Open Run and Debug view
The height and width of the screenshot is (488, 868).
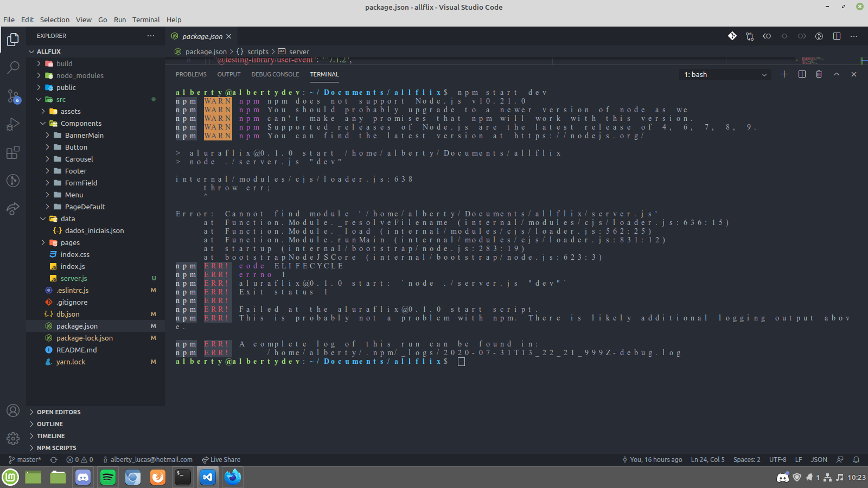13,124
